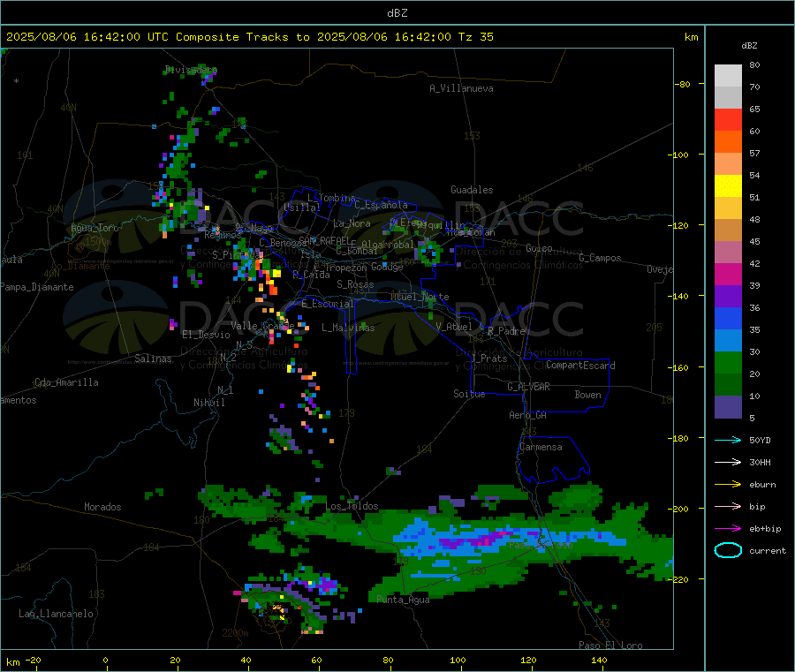Click the Paso_El_Loro map label
Image resolution: width=795 pixels, height=672 pixels.
click(611, 646)
